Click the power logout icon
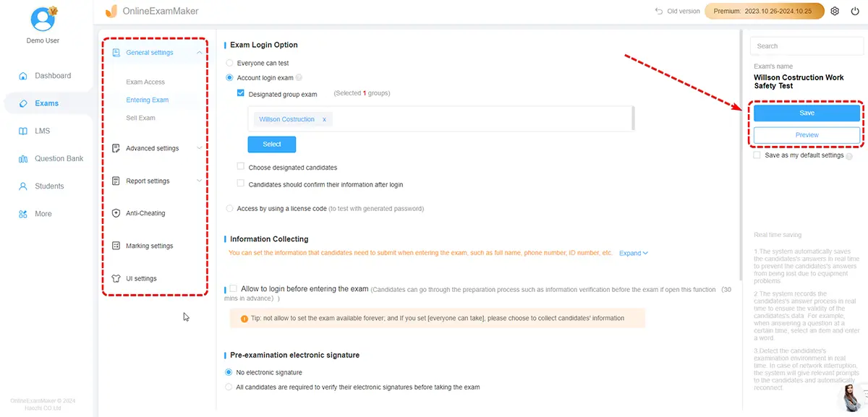The width and height of the screenshot is (868, 417). [854, 12]
